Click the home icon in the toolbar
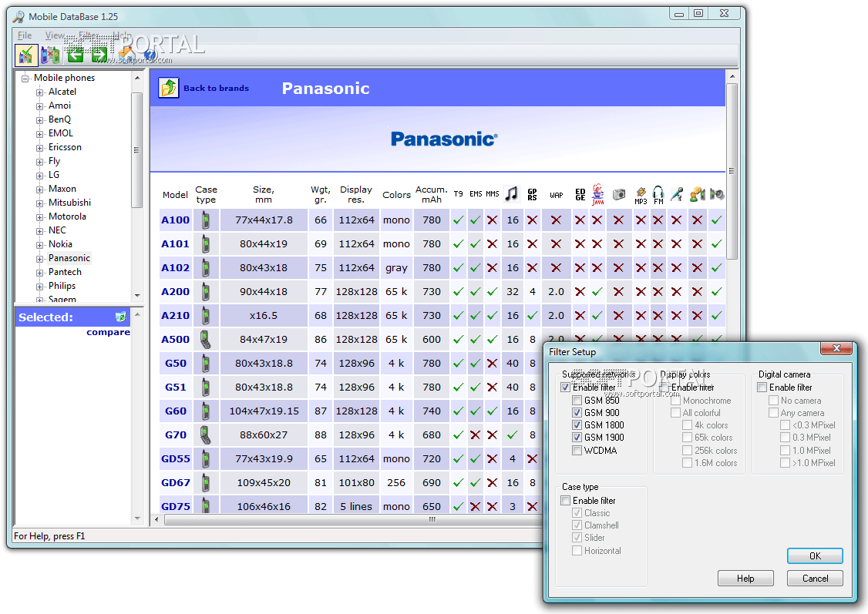Viewport: 868px width, 614px height. [126, 53]
